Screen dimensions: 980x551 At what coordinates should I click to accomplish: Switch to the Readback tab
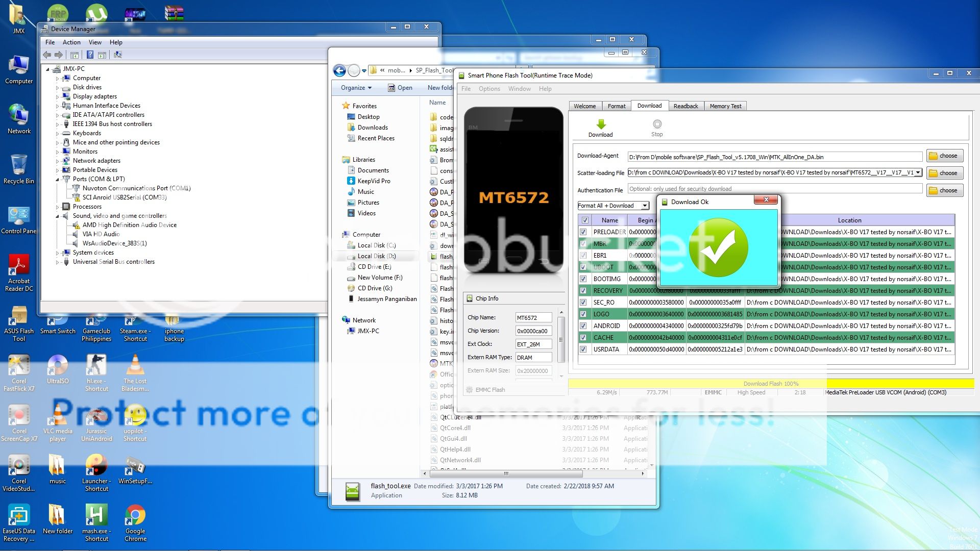tap(685, 106)
